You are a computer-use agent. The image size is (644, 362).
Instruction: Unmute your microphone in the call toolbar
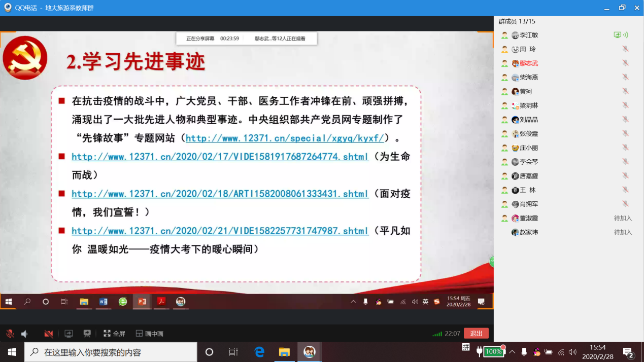(x=10, y=334)
